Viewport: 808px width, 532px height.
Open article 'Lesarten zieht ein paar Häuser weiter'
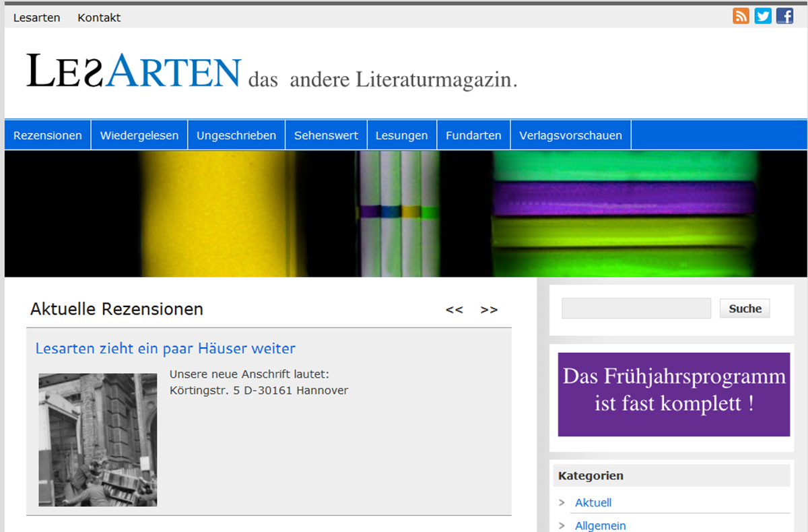click(165, 348)
